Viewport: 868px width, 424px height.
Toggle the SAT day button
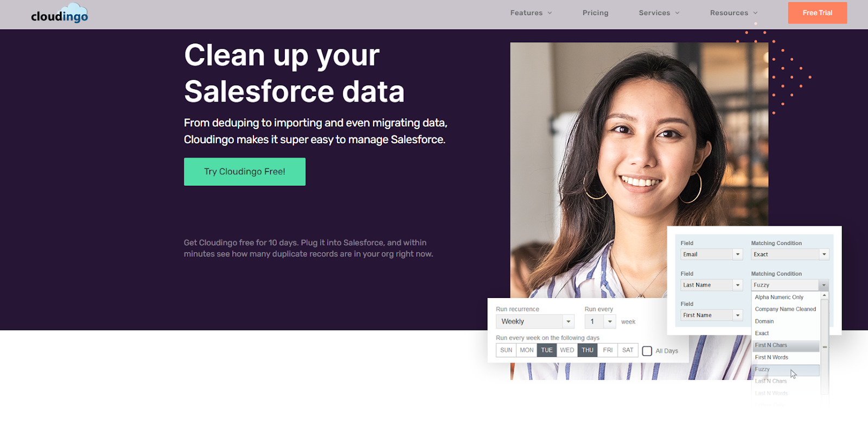[628, 350]
